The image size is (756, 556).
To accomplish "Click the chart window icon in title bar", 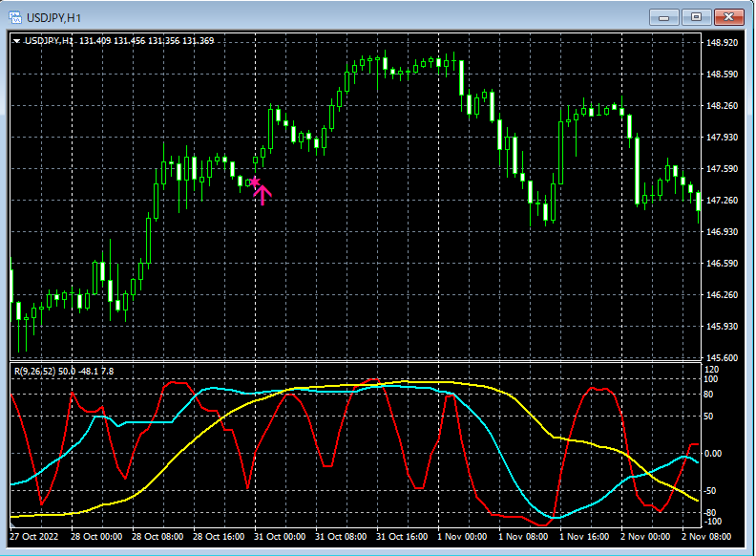I will pos(15,17).
